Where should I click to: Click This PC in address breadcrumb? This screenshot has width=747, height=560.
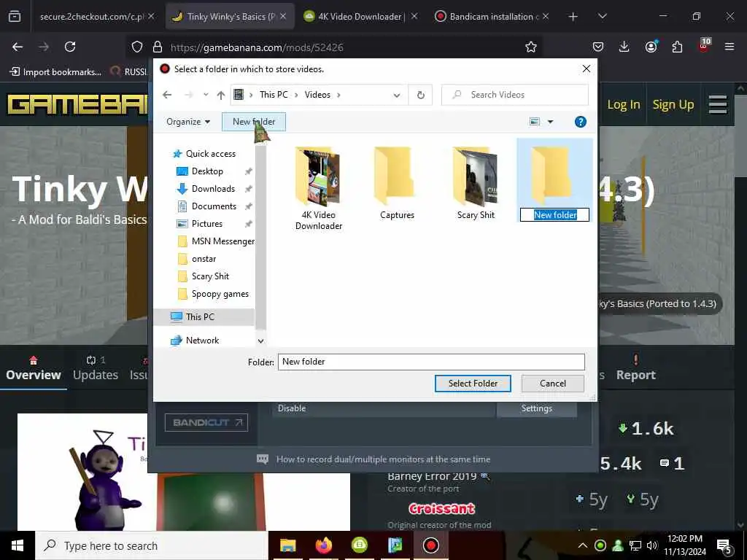tap(274, 95)
